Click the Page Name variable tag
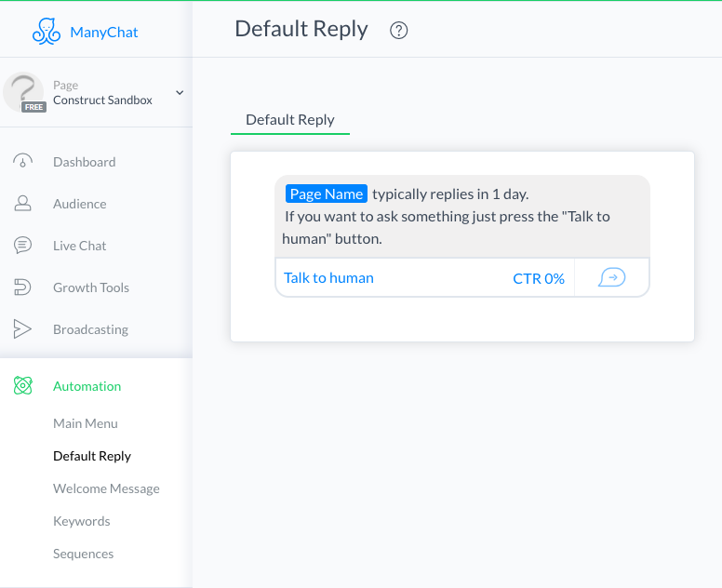 [326, 194]
